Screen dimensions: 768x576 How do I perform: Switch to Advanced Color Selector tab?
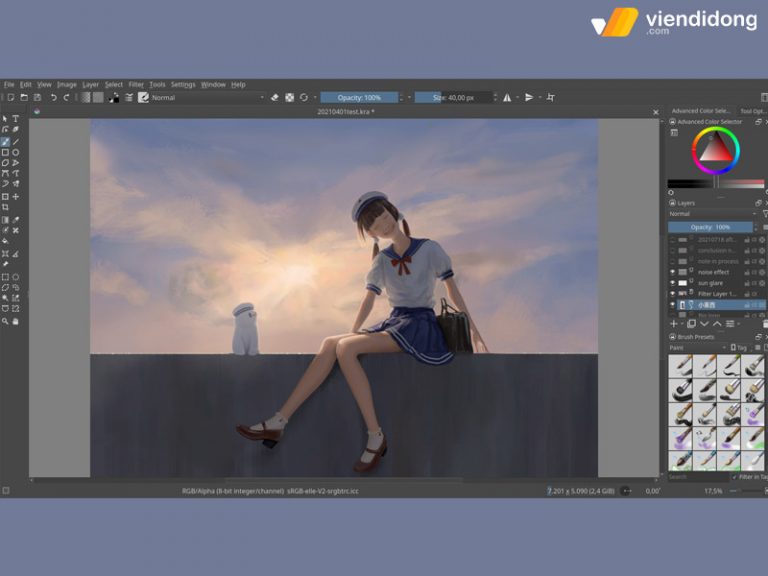click(x=700, y=111)
